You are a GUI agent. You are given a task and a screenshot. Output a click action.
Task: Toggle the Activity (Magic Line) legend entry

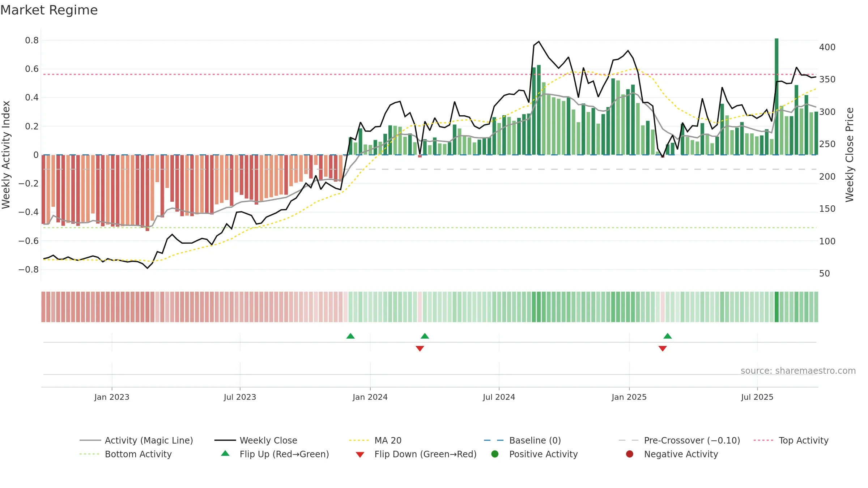coord(136,440)
